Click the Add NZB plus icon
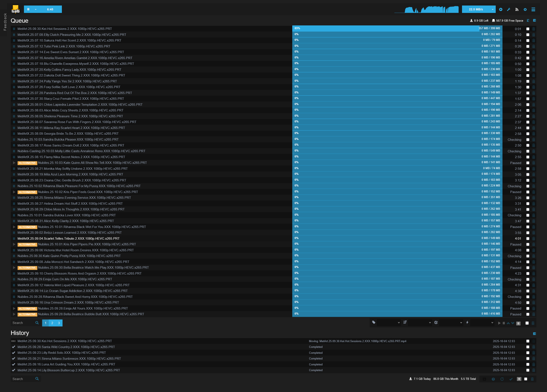Viewport: 547px width, 392px height. point(501,9)
